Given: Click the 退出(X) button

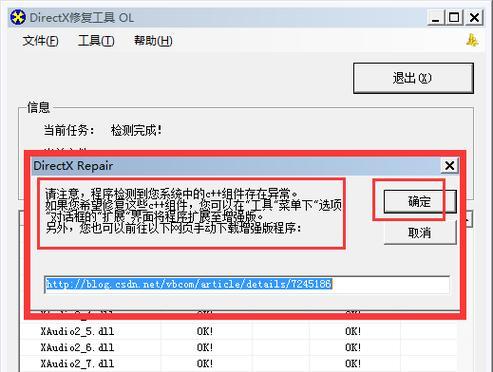Looking at the screenshot, I should 413,78.
